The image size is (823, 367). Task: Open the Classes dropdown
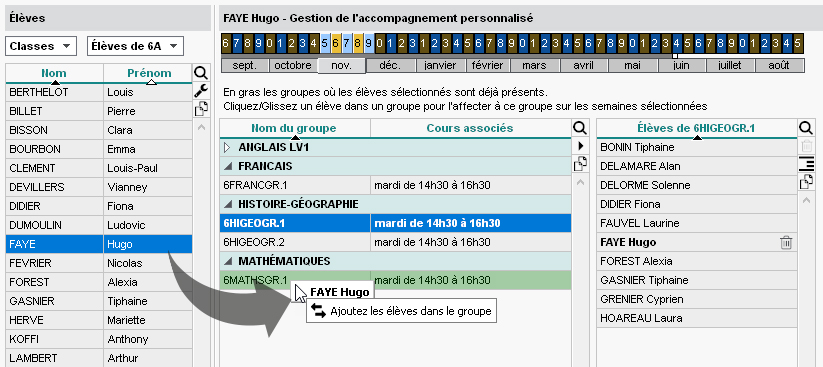(x=41, y=46)
